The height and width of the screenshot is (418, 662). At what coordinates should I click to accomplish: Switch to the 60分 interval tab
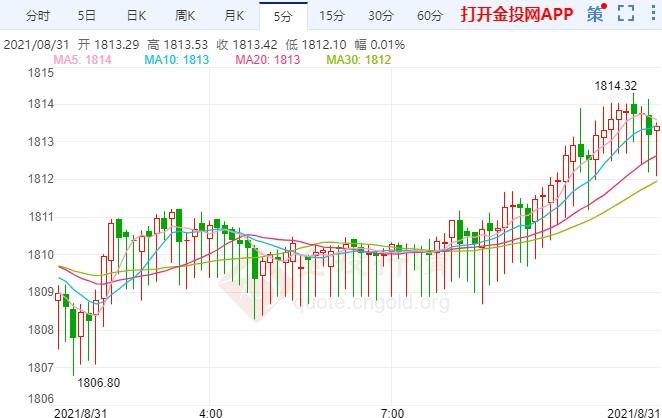(430, 16)
